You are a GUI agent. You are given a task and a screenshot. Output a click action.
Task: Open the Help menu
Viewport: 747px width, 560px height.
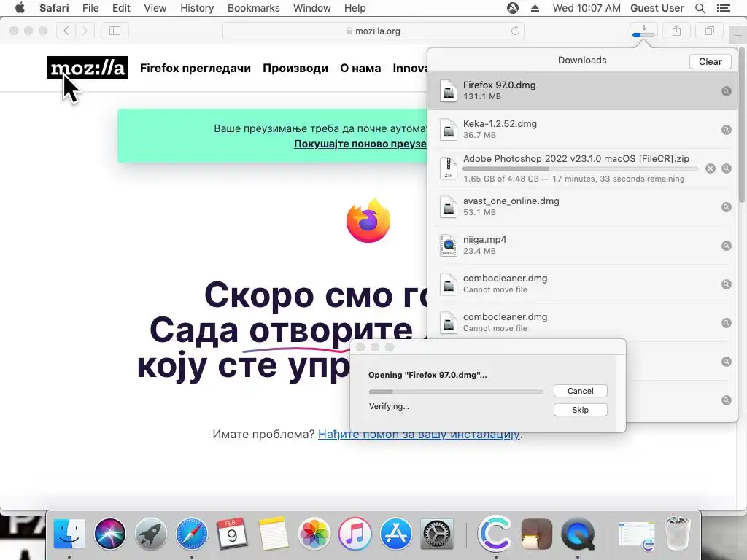[355, 8]
